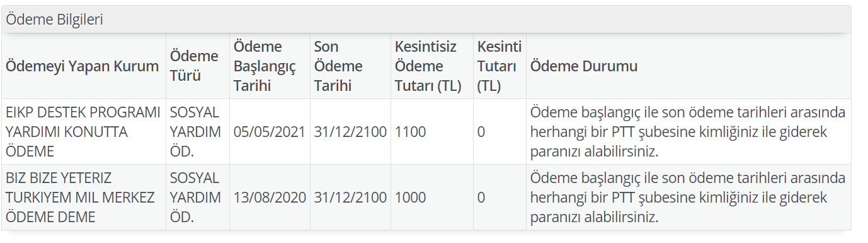Select the Ödemeyi Yapan Kurum column header
This screenshot has height=243, width=868.
[83, 66]
